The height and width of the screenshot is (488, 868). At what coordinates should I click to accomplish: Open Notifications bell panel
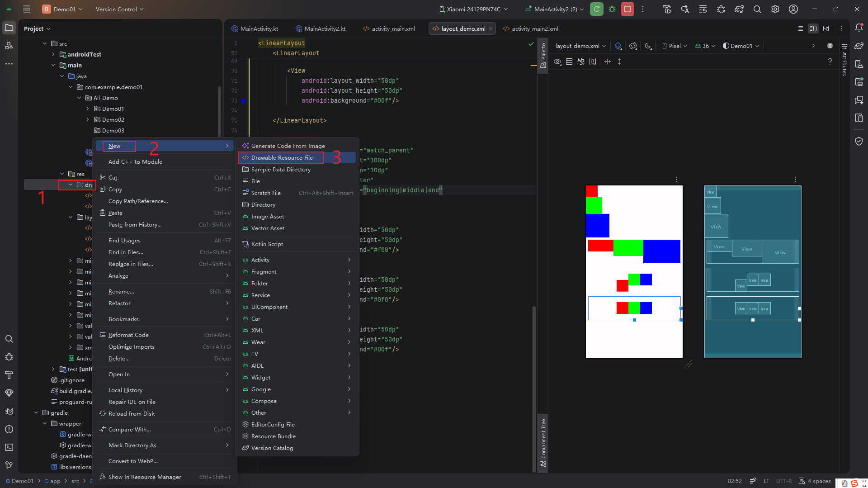point(859,28)
